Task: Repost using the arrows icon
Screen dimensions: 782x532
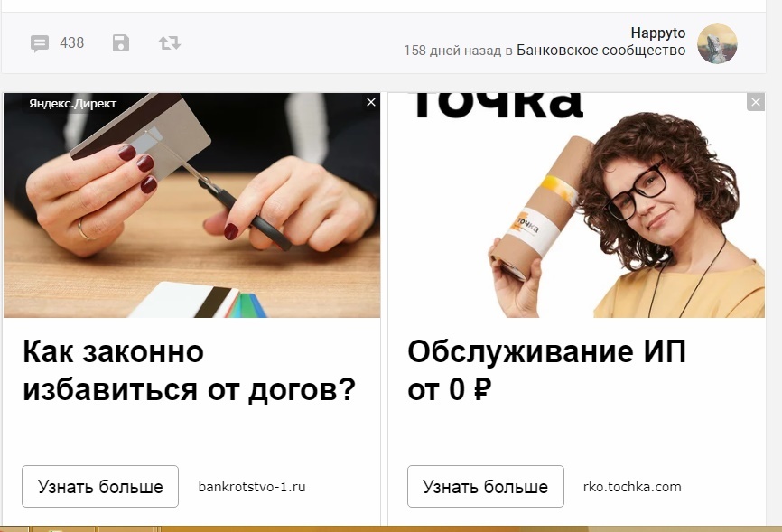Action: coord(170,43)
